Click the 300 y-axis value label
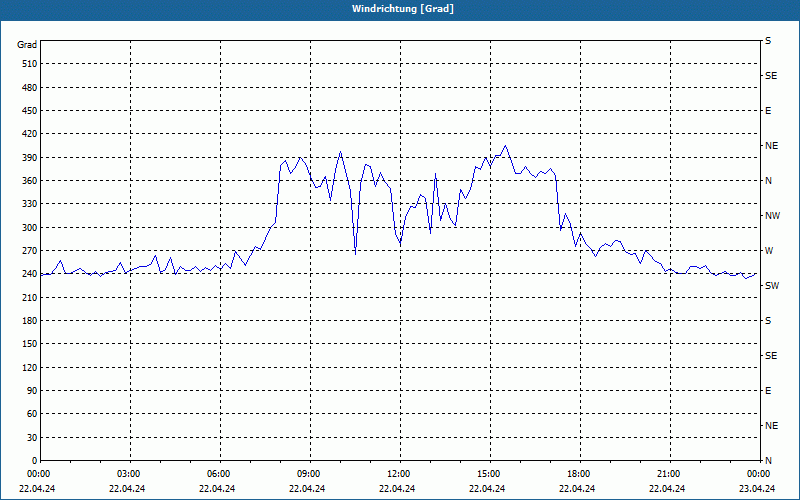This screenshot has width=800, height=500. (x=28, y=227)
